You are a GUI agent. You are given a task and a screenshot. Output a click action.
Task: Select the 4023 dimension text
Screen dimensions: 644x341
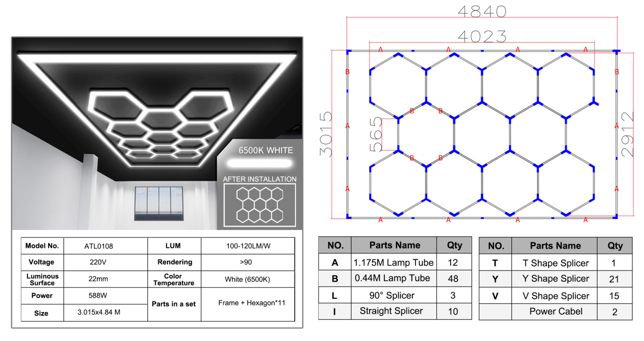pos(482,36)
